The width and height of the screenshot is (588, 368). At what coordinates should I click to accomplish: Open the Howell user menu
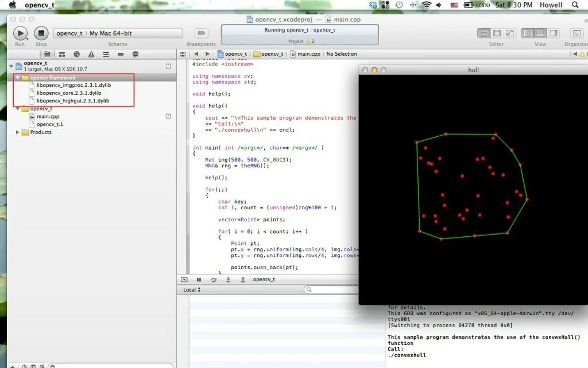coord(551,5)
